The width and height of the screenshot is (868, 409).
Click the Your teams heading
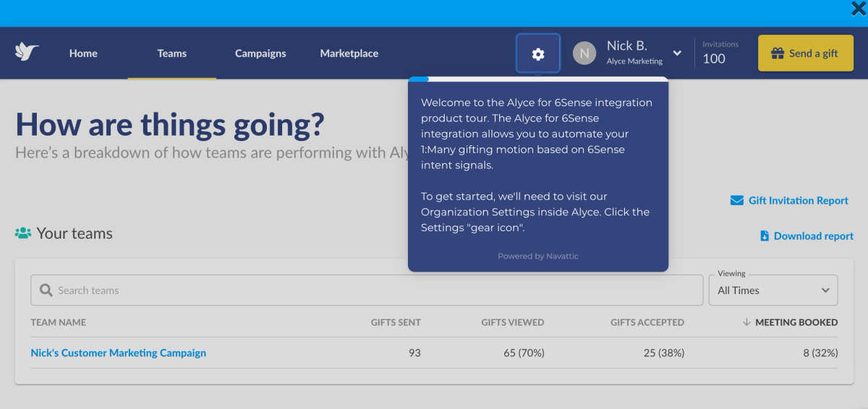coord(75,233)
